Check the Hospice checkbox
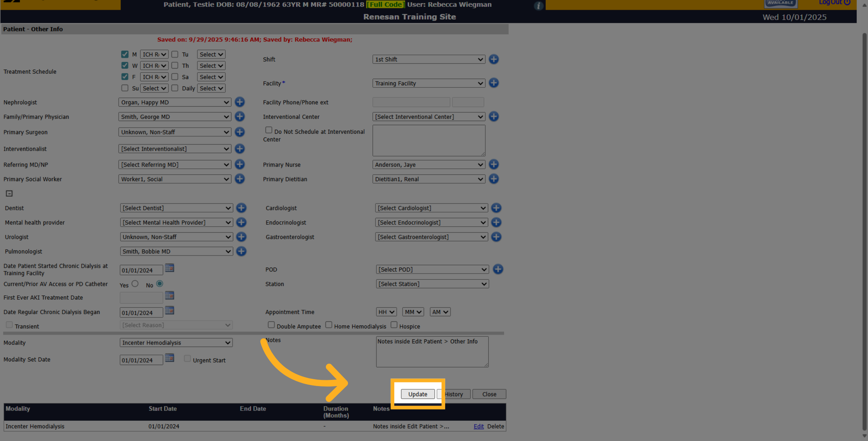This screenshot has height=441, width=868. [394, 325]
